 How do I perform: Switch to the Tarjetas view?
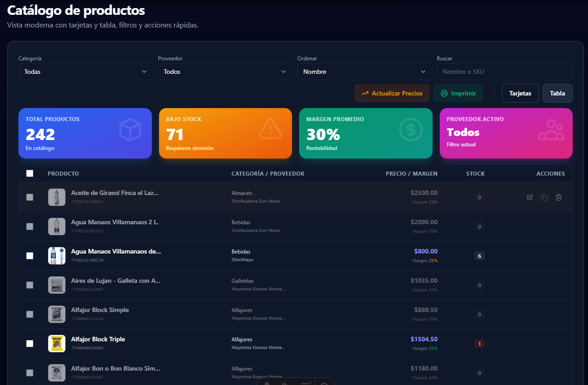520,93
